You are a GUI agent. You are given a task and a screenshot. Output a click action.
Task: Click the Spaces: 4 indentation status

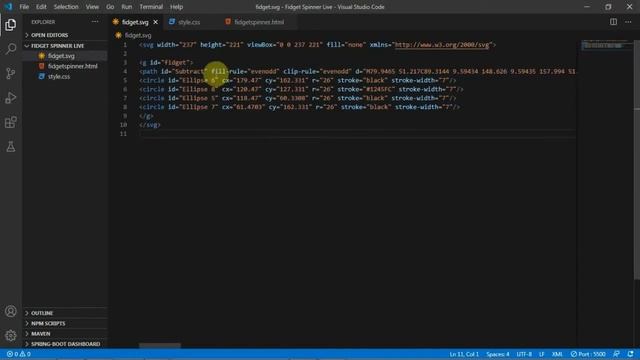(x=498, y=354)
